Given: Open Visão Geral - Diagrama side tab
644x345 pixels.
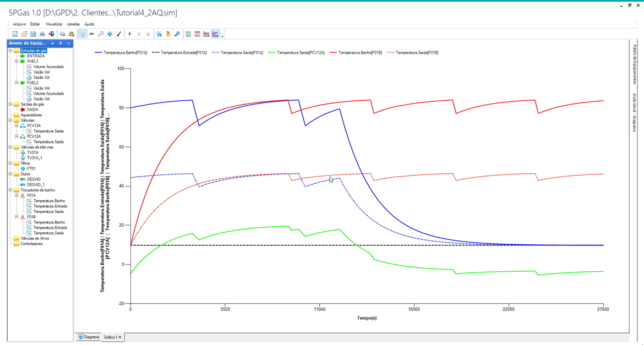Looking at the screenshot, I should (x=635, y=113).
